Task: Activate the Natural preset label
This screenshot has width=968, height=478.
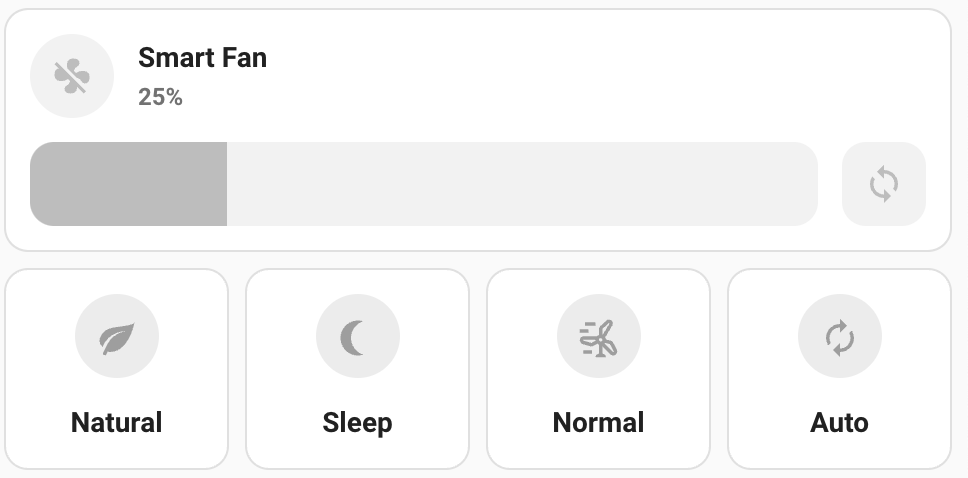Action: point(117,423)
